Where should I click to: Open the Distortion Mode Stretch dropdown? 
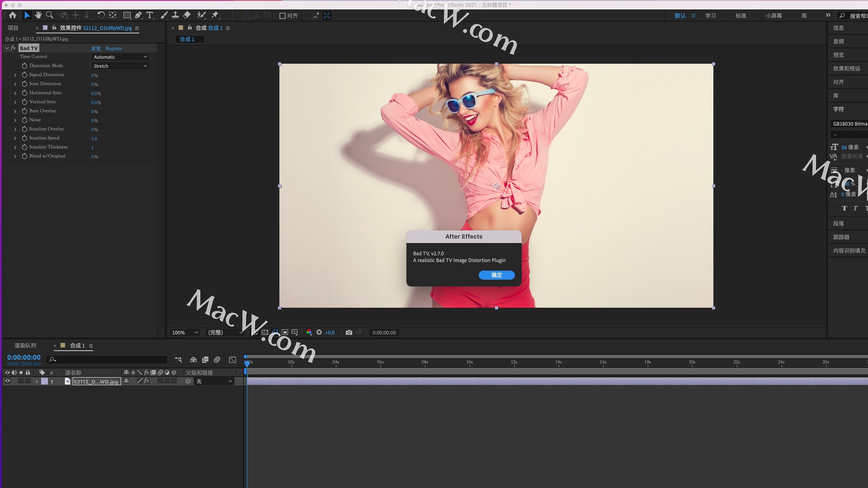pyautogui.click(x=120, y=66)
